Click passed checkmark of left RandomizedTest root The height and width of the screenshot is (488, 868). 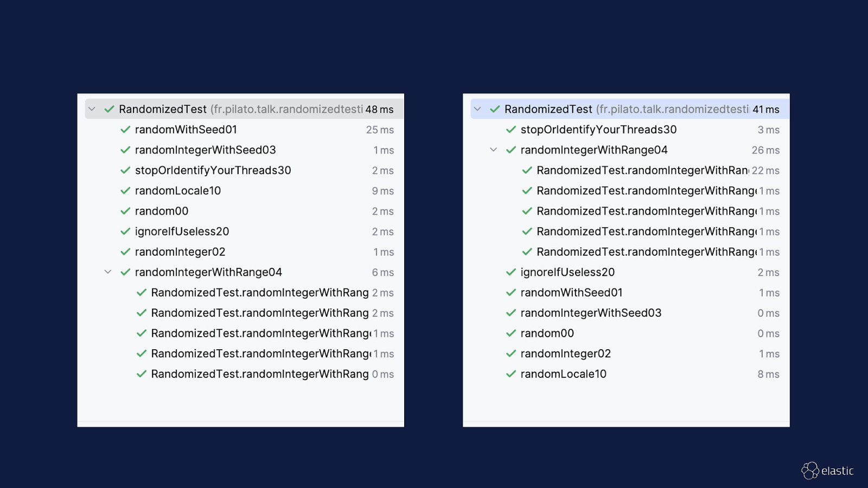[109, 109]
